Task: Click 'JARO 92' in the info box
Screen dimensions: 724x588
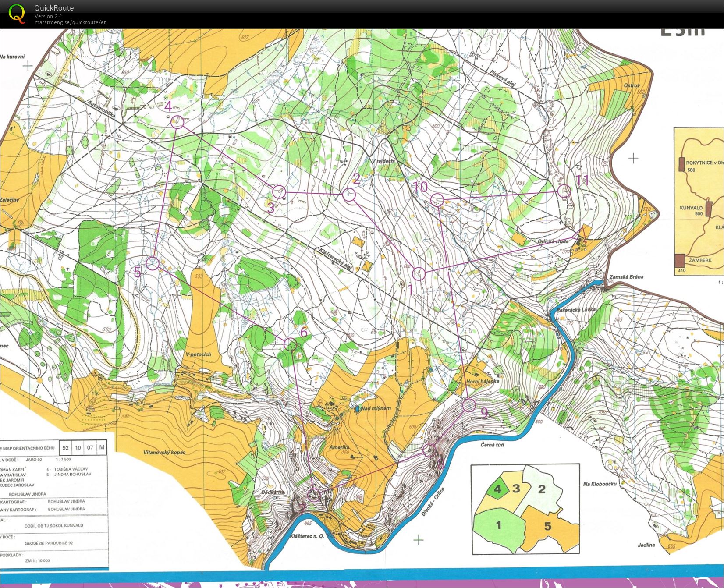Action: tap(34, 460)
